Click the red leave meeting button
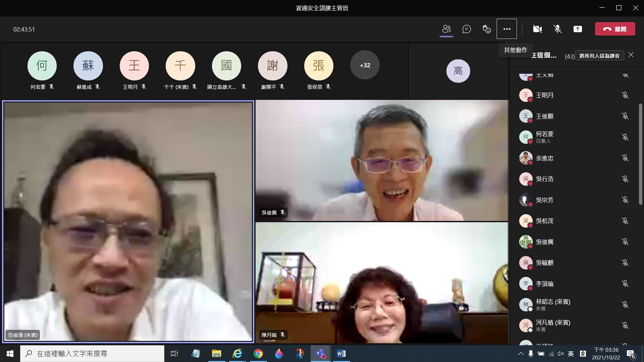The height and width of the screenshot is (362, 644). point(615,29)
